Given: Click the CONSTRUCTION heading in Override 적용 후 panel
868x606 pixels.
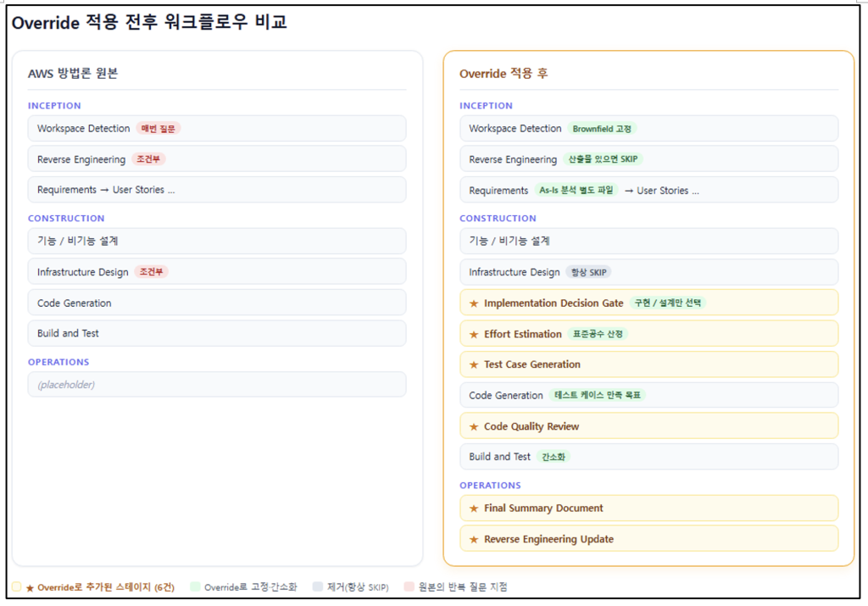Looking at the screenshot, I should coord(498,219).
